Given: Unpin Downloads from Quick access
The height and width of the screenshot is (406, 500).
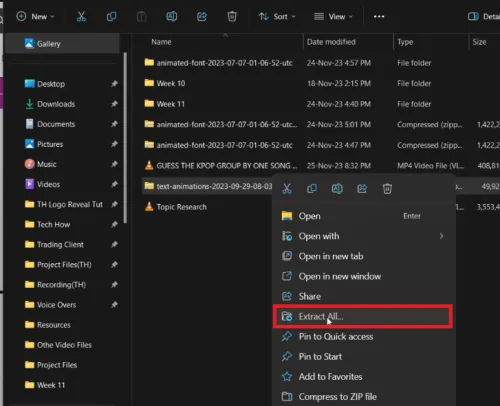Looking at the screenshot, I should pos(114,104).
